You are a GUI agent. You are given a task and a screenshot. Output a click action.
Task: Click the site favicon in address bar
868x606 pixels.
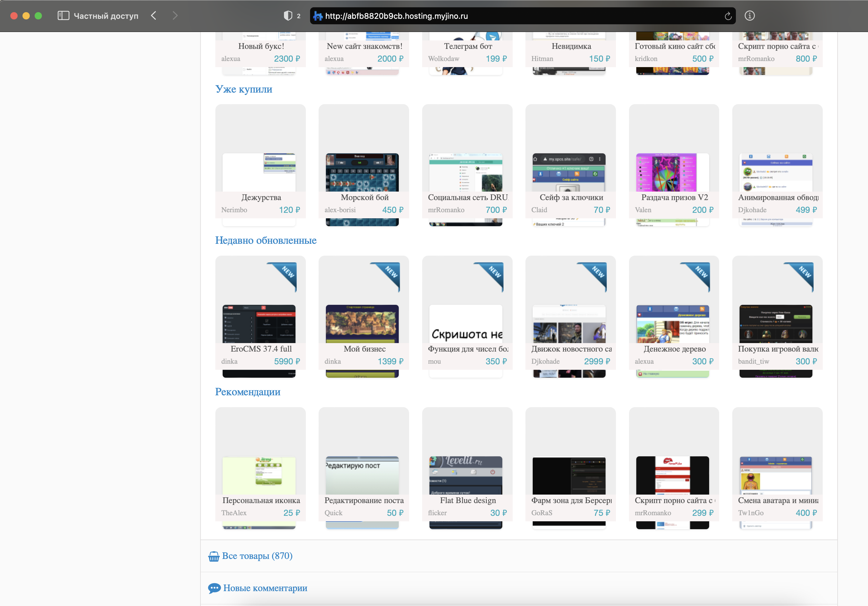pyautogui.click(x=318, y=16)
